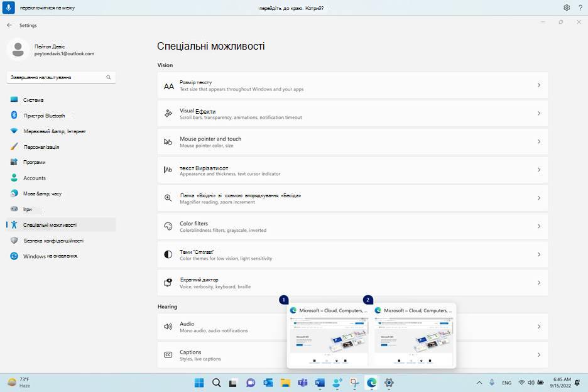Open Ігри category
Screen dimensions: 588x392
[61, 209]
